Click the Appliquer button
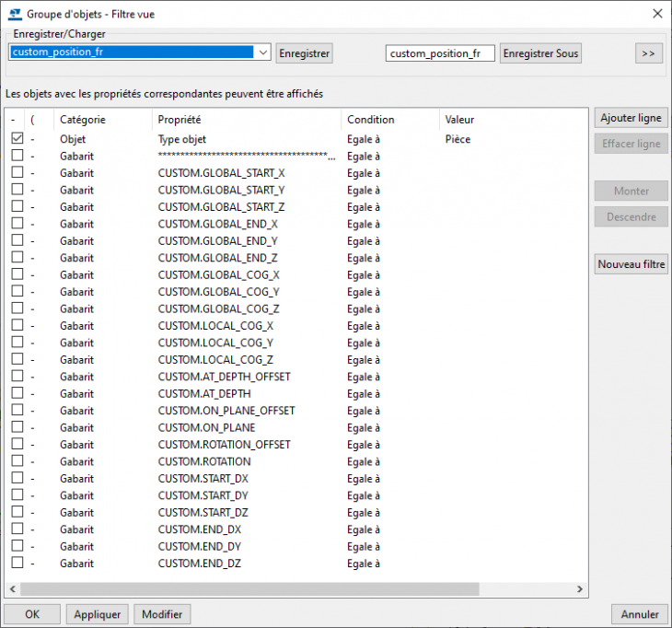672x628 pixels. click(98, 614)
